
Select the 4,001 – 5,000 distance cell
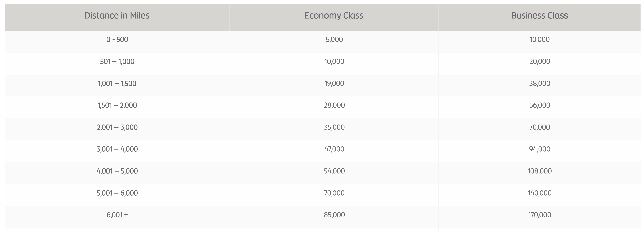(x=117, y=171)
